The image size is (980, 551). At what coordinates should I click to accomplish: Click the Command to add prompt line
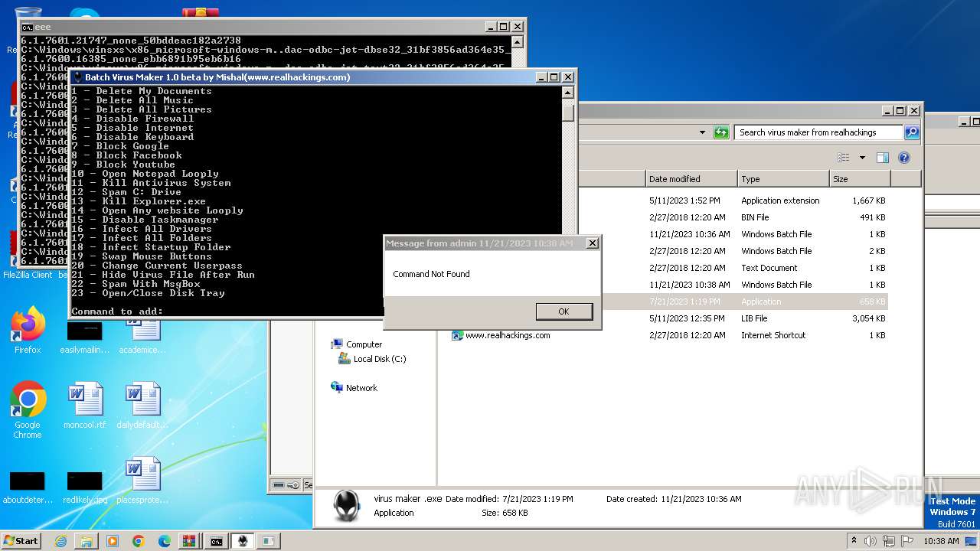(117, 311)
